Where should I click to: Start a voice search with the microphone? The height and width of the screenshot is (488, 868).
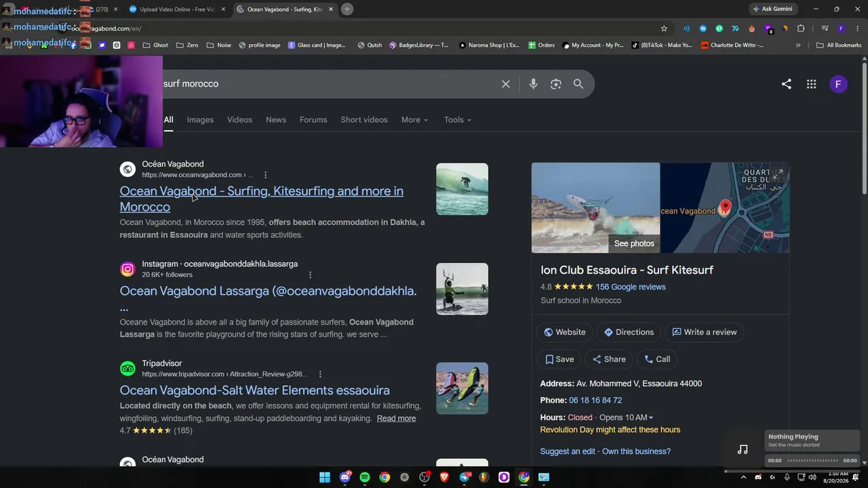534,84
